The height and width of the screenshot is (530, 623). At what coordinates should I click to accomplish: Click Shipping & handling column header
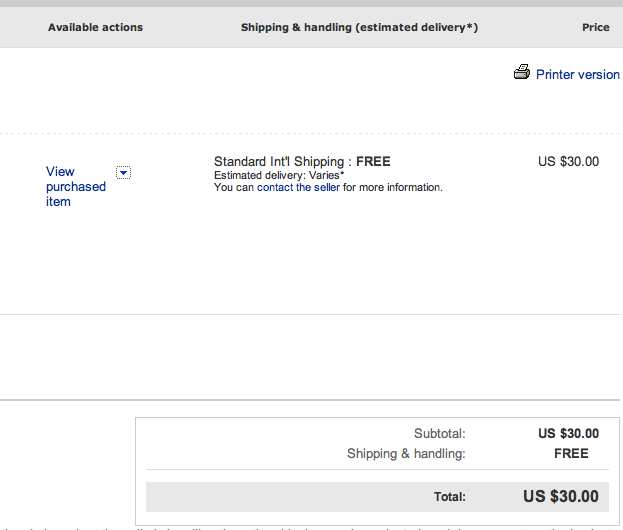pos(359,27)
